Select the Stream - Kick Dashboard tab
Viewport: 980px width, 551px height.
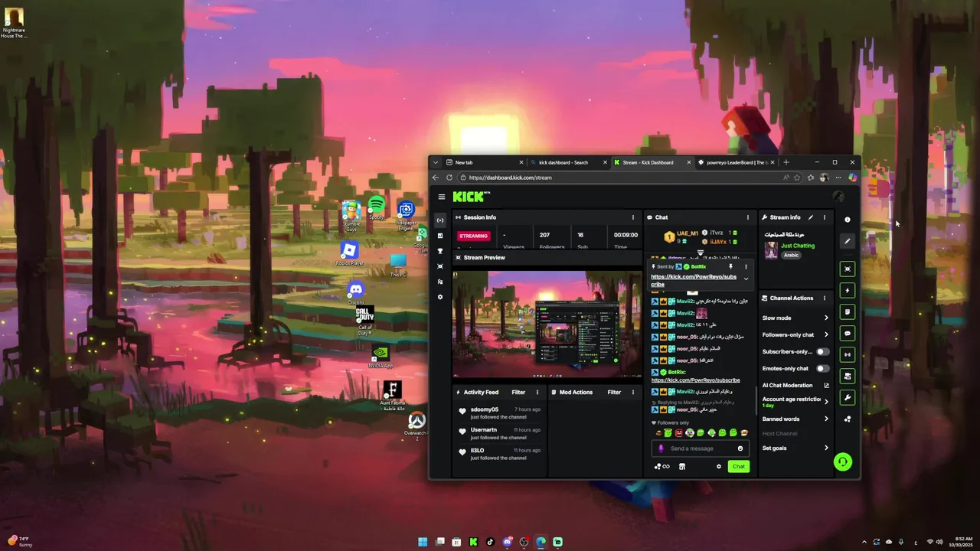pyautogui.click(x=652, y=162)
